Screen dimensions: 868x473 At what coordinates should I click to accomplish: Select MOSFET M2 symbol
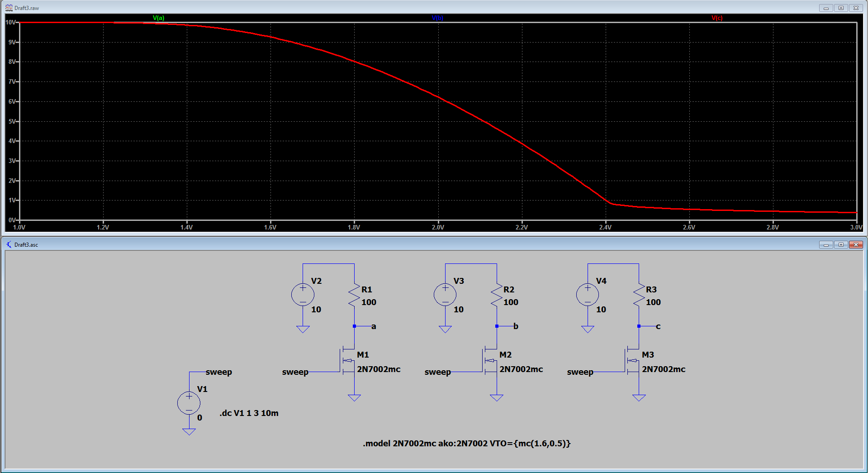click(490, 361)
